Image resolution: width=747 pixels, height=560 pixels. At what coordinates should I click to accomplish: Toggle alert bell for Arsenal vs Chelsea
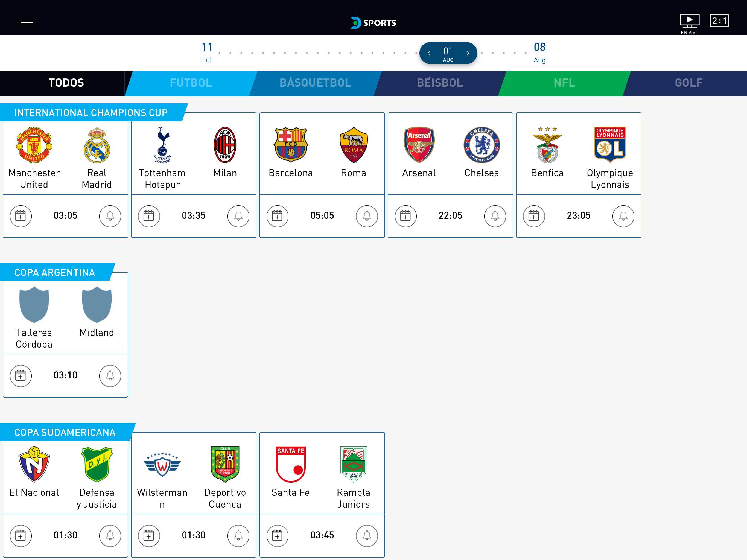pos(495,216)
